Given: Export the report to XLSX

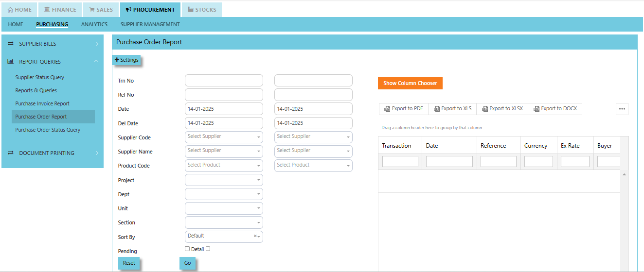Looking at the screenshot, I should [x=502, y=109].
